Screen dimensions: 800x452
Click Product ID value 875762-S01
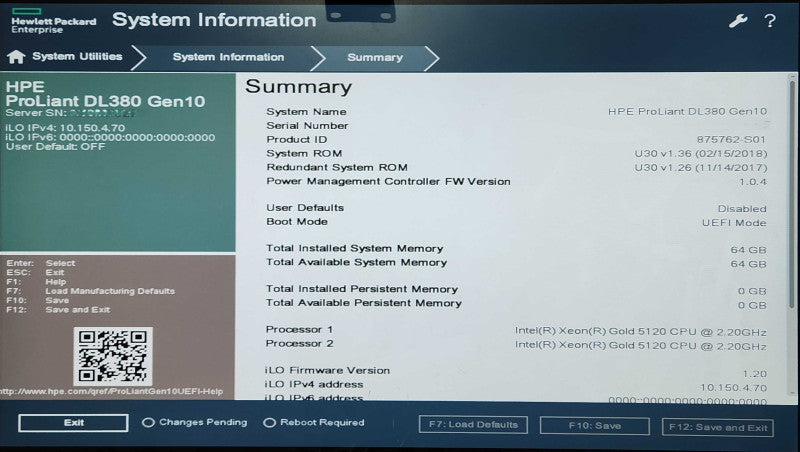[731, 139]
